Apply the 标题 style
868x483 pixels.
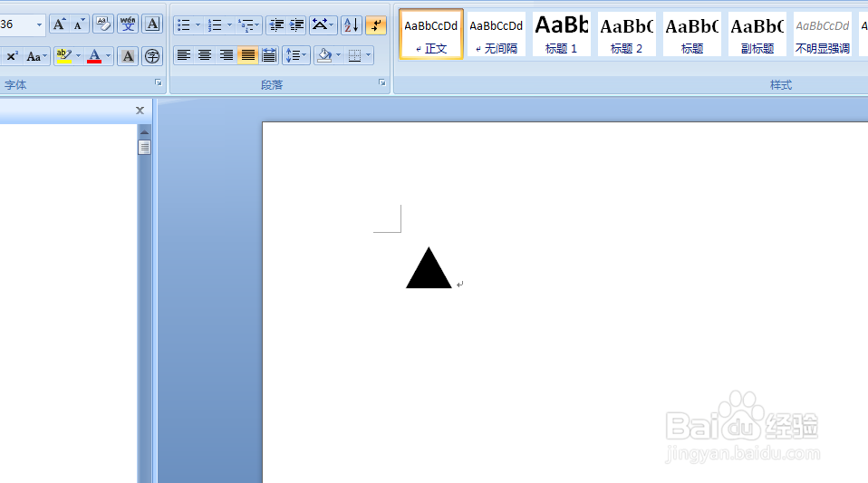692,34
